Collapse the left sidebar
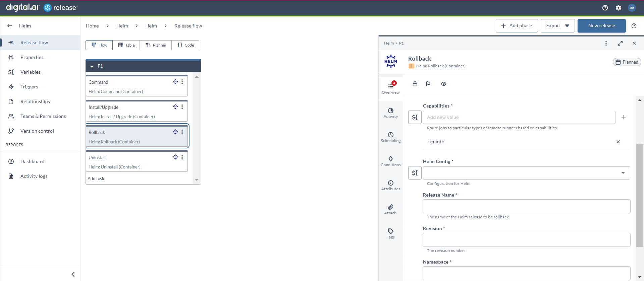The width and height of the screenshot is (644, 281). pos(73,274)
